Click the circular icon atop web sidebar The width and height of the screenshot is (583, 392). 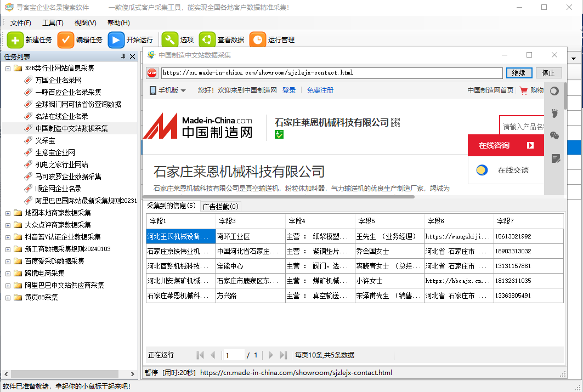point(554,91)
